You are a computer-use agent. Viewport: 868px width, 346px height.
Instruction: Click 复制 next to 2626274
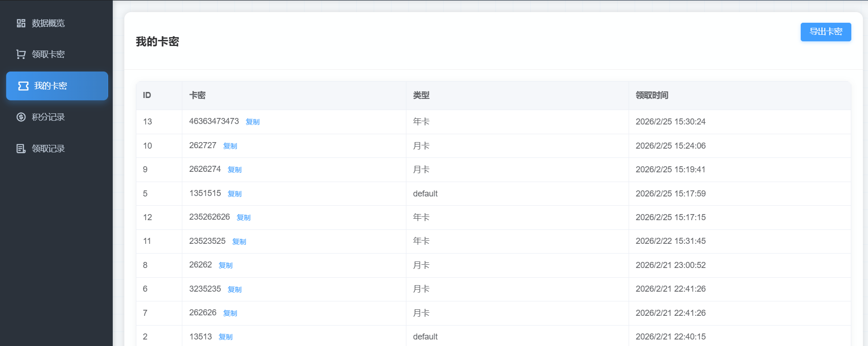[234, 170]
